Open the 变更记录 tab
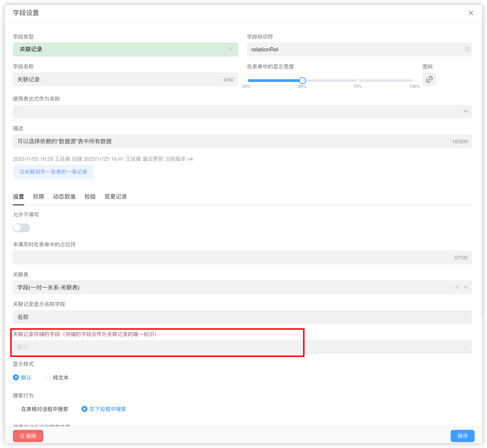This screenshot has height=448, width=487. (116, 197)
